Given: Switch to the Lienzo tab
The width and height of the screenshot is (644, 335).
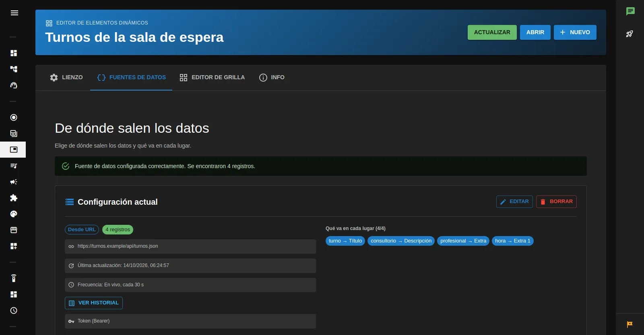Looking at the screenshot, I should coord(66,78).
